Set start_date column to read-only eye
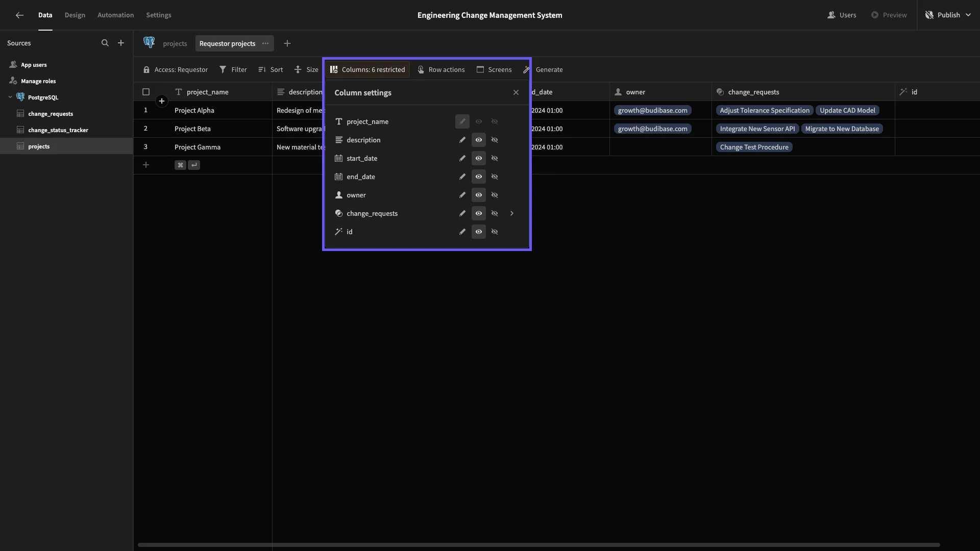 tap(479, 158)
